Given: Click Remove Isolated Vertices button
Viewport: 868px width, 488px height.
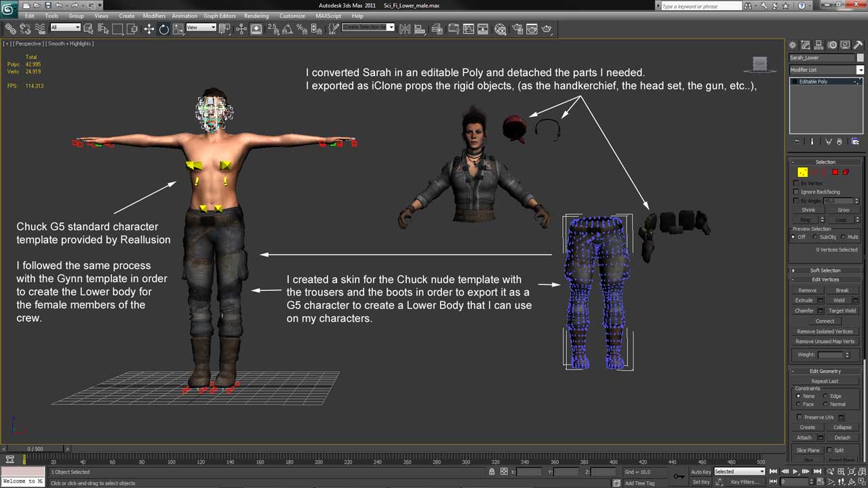Looking at the screenshot, I should pyautogui.click(x=825, y=331).
